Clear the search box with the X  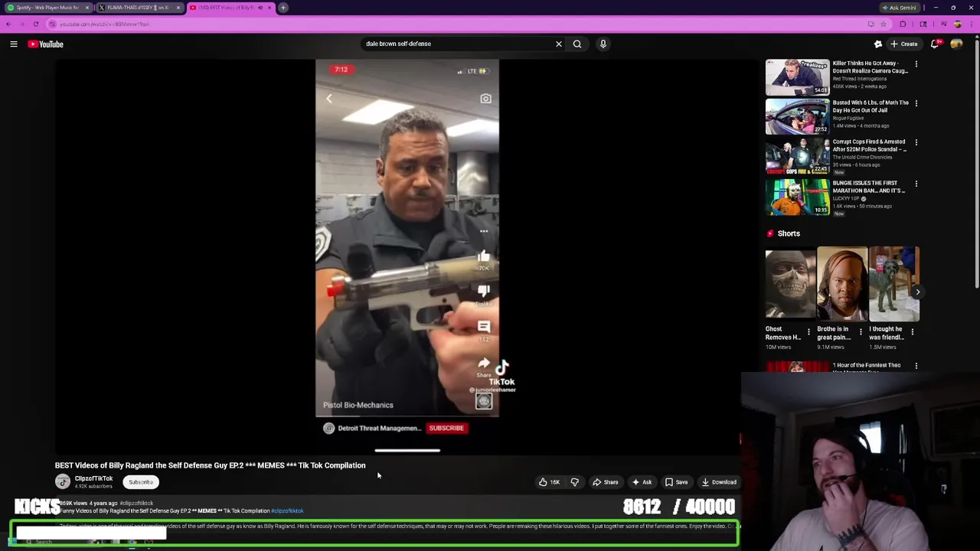point(559,44)
